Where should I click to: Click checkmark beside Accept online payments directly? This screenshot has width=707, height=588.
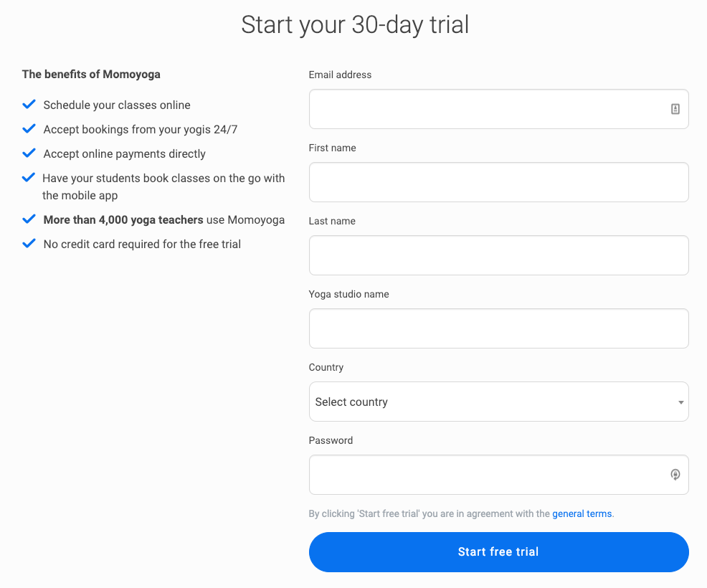29,153
